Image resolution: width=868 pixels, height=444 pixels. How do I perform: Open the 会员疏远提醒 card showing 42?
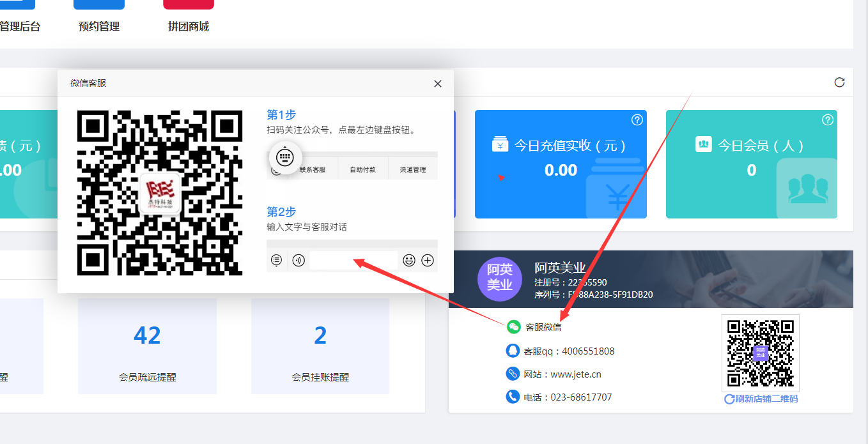coord(147,346)
